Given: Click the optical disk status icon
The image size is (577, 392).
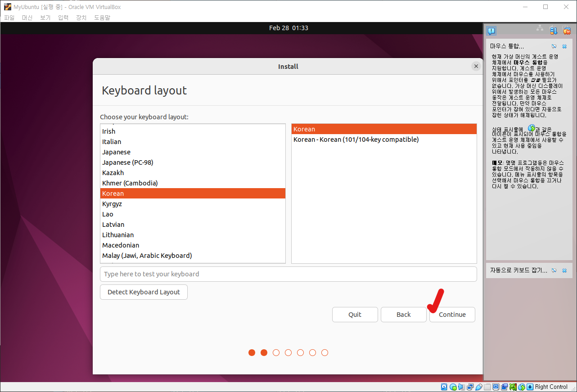Looking at the screenshot, I should (x=453, y=387).
